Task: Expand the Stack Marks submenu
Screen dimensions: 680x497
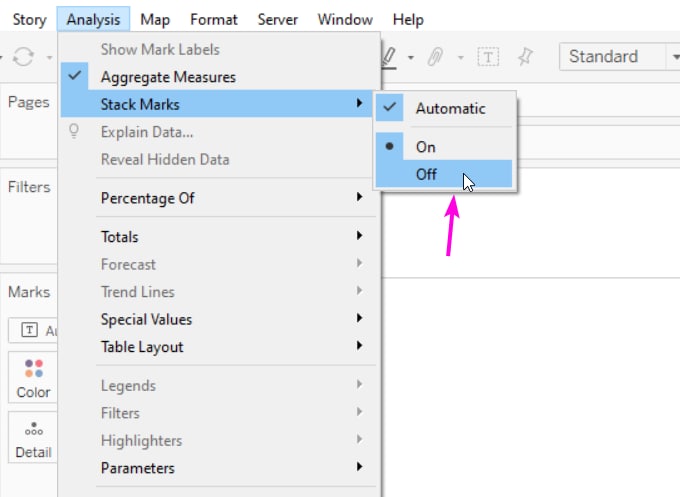Action: pyautogui.click(x=219, y=104)
